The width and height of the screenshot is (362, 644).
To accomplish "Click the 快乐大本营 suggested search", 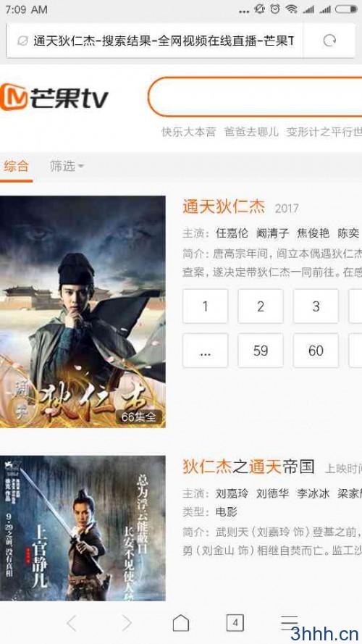I will coord(188,132).
